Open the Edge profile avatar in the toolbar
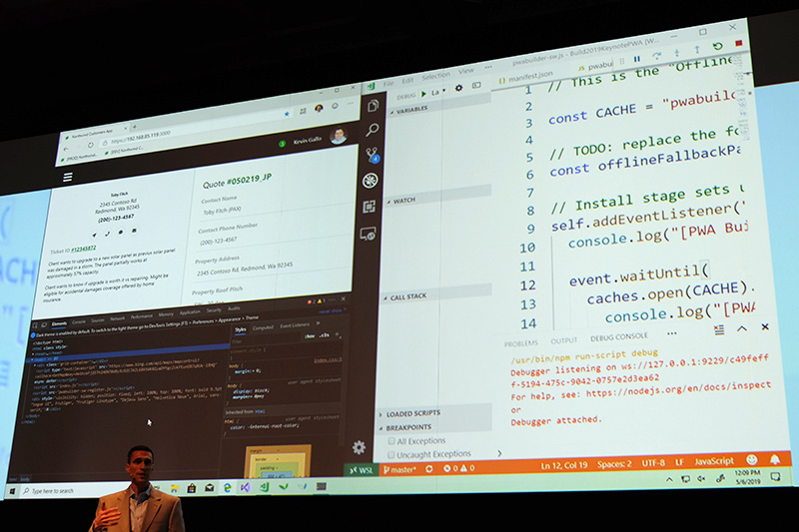 pos(319,109)
